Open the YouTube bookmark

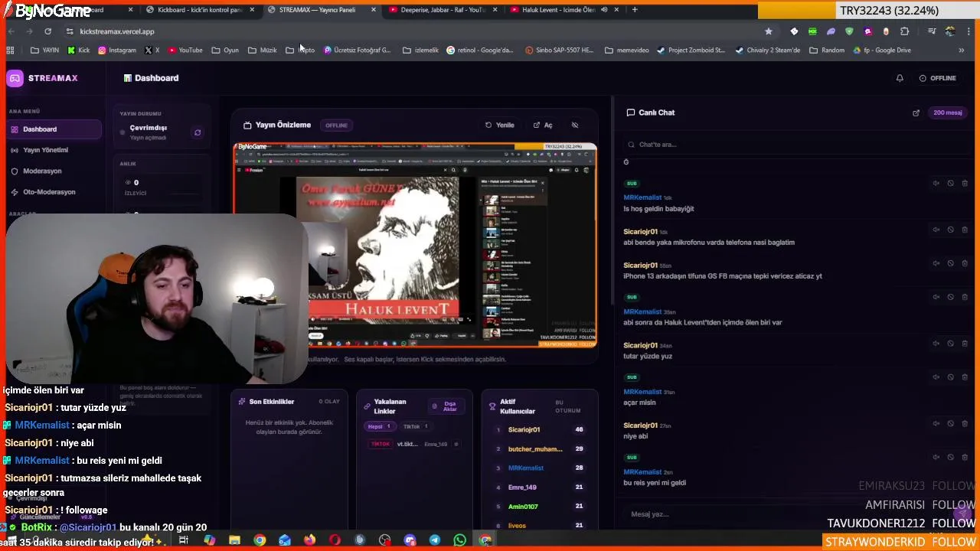click(x=185, y=51)
